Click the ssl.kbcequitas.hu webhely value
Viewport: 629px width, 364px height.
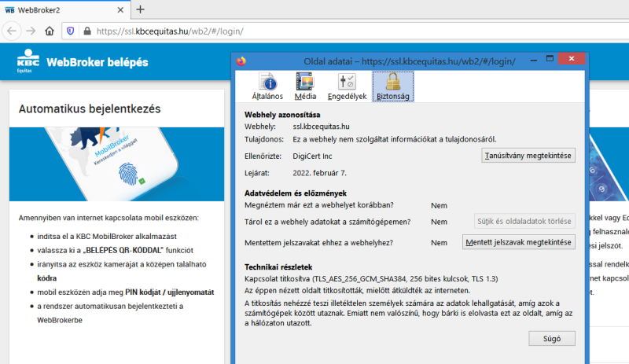[321, 127]
